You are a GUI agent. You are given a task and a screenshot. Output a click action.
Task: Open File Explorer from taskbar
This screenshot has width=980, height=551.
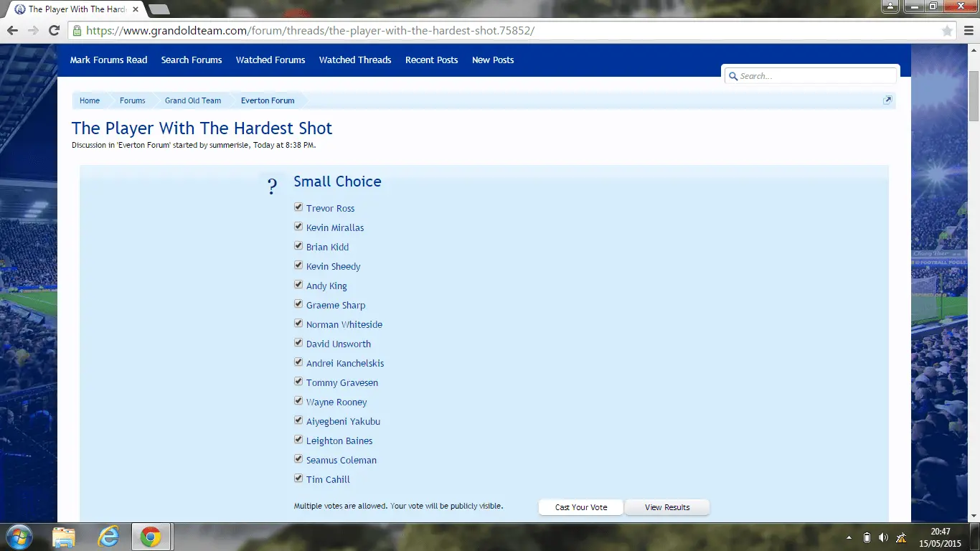coord(64,537)
